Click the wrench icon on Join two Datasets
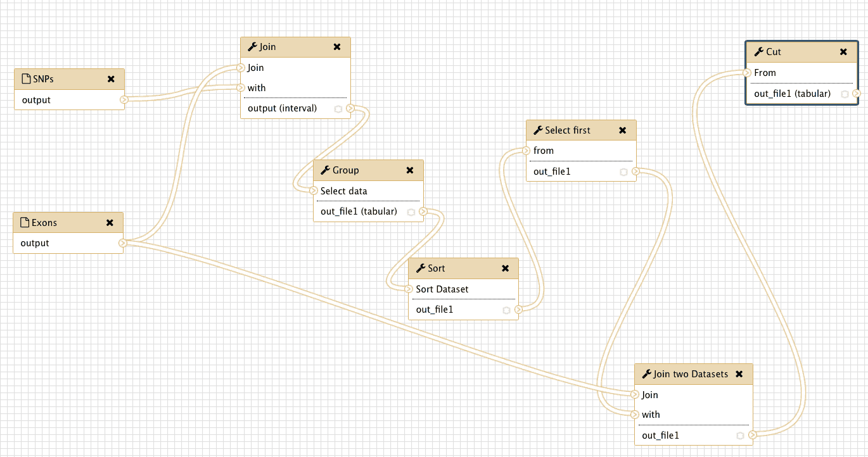This screenshot has width=868, height=457. (646, 374)
